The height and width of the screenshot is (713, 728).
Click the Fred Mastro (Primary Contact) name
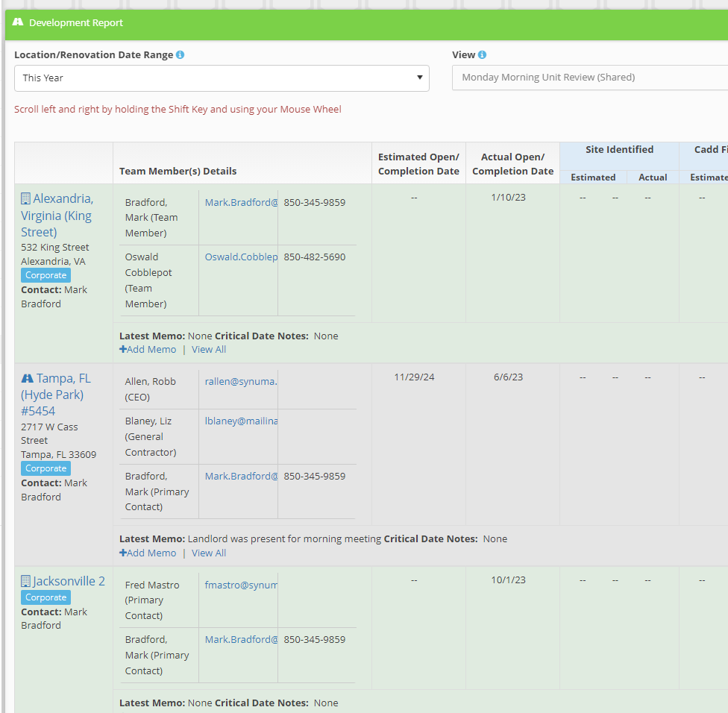(152, 600)
